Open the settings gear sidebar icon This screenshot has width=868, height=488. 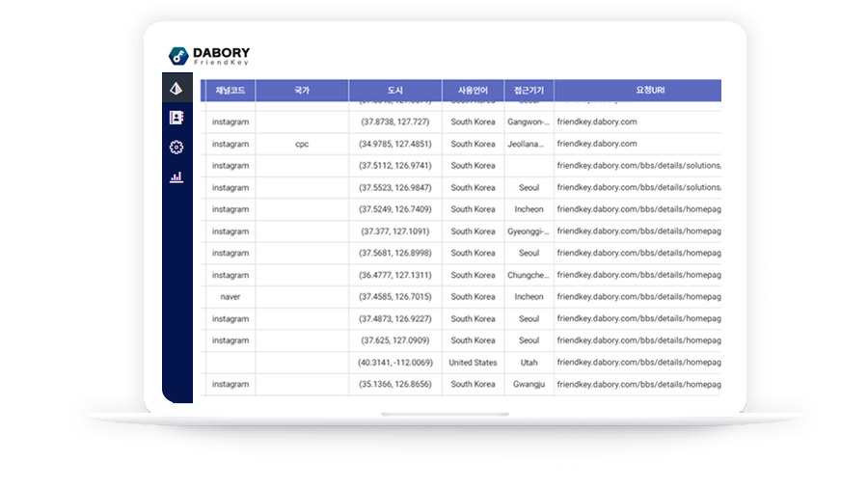point(176,148)
